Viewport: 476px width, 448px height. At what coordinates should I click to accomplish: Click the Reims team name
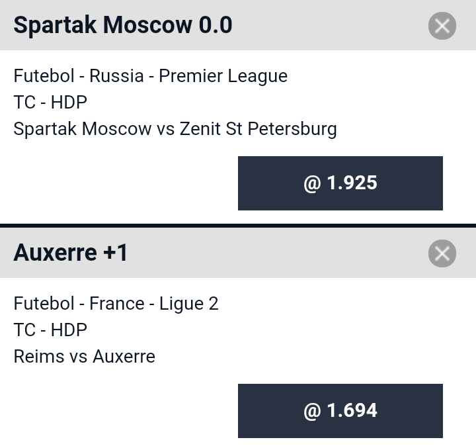pyautogui.click(x=39, y=356)
